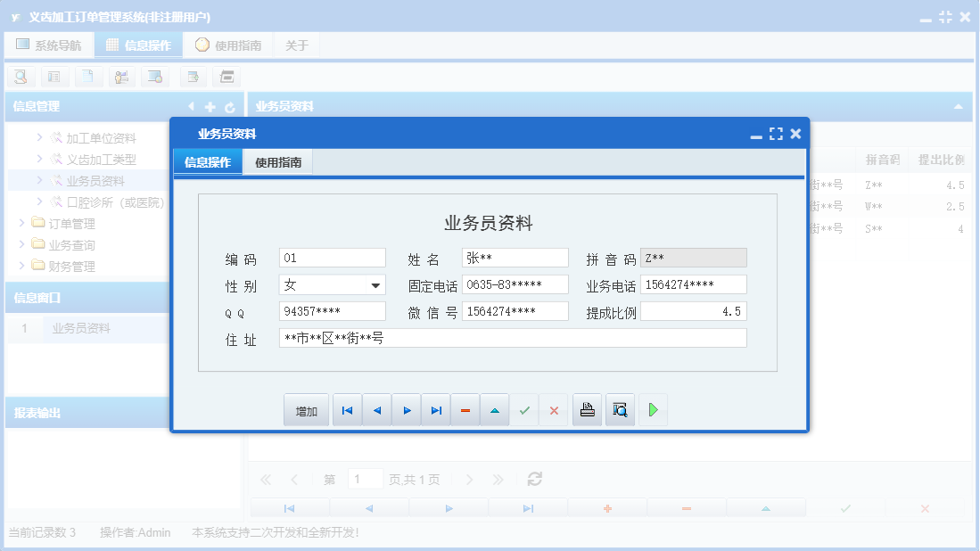This screenshot has height=551, width=980.
Task: Click the 增加 button to add a record
Action: point(305,409)
